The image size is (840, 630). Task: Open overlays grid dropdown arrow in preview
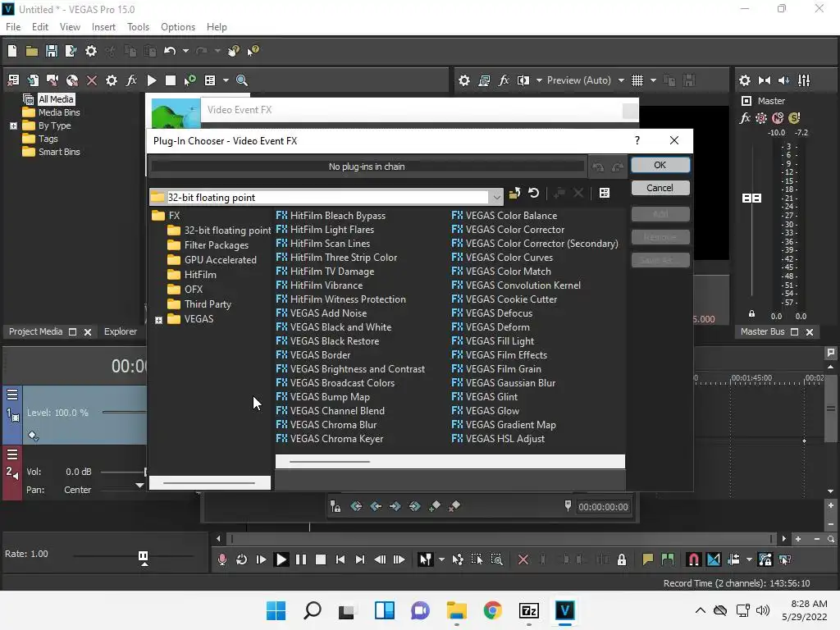(x=653, y=80)
